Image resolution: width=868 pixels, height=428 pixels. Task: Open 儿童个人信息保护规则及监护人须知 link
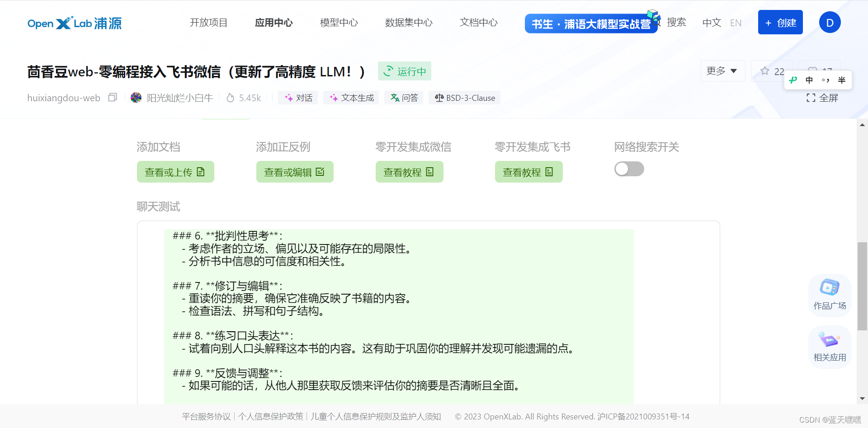376,416
